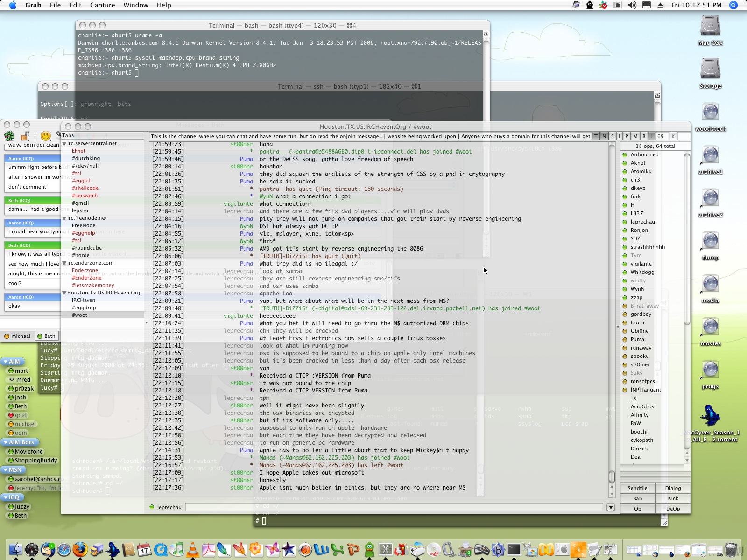Click the Op button
Screen dimensions: 747x560
click(637, 509)
